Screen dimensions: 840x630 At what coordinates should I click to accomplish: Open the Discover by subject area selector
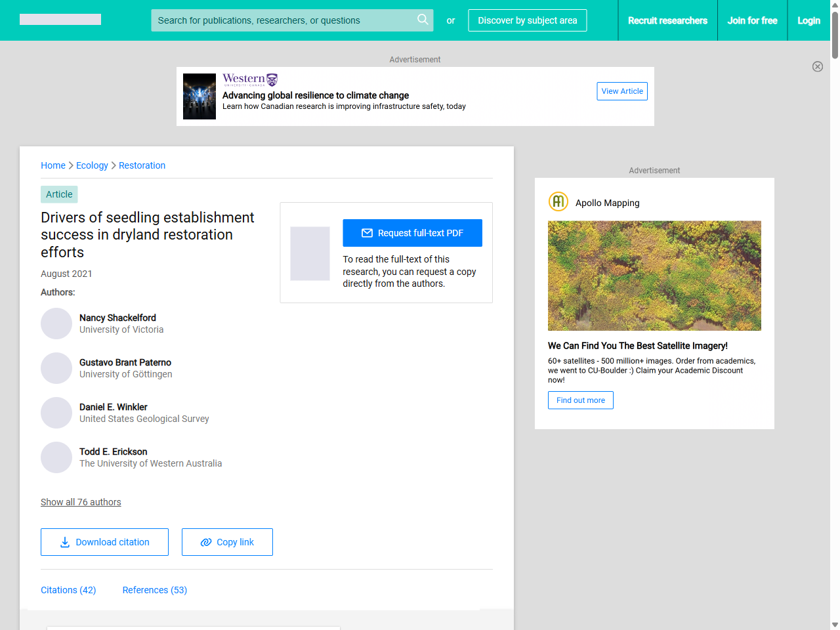[x=527, y=20]
